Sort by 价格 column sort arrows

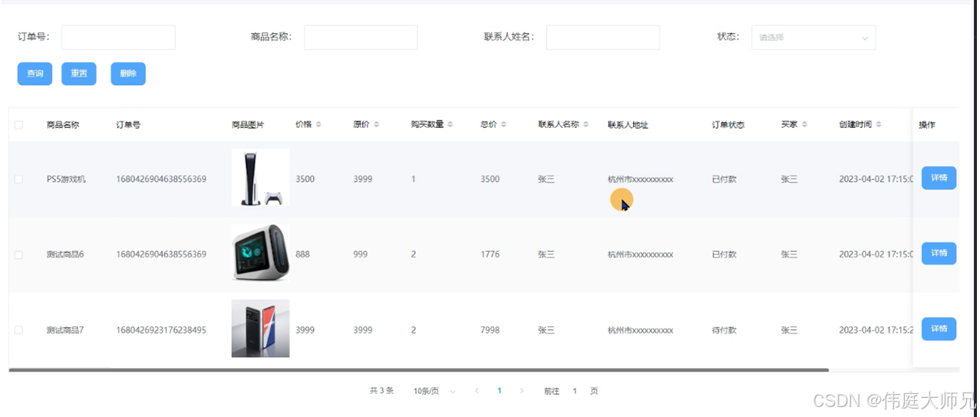coord(318,124)
